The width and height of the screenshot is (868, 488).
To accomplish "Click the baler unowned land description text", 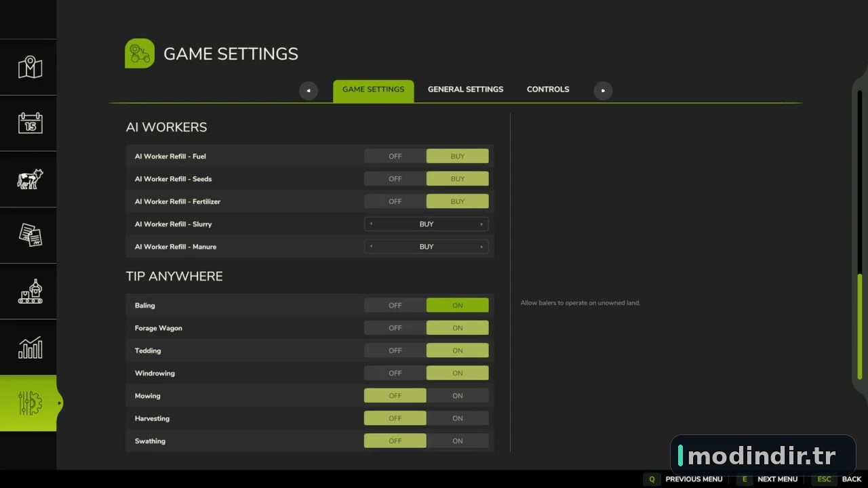I will pyautogui.click(x=580, y=303).
